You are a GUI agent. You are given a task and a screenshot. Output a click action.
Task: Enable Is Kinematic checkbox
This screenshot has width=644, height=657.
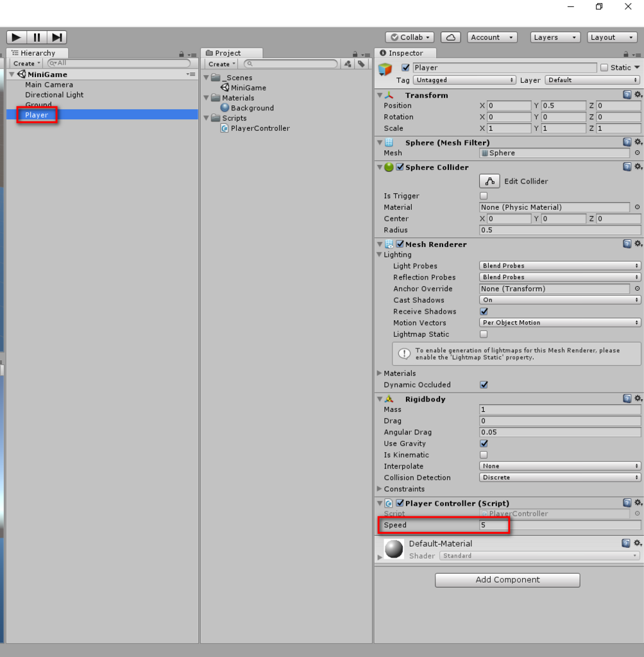click(x=484, y=455)
